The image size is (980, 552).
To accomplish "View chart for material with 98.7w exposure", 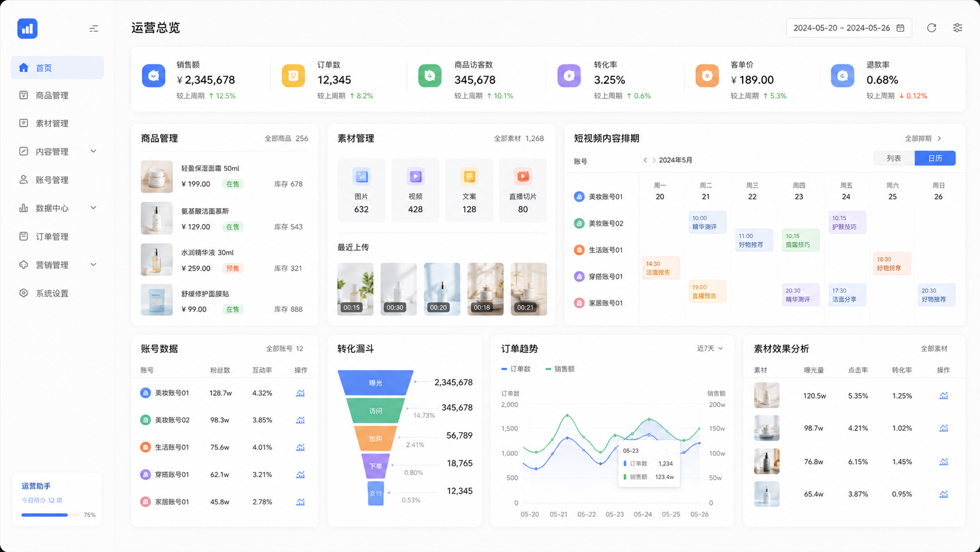I will click(x=944, y=428).
